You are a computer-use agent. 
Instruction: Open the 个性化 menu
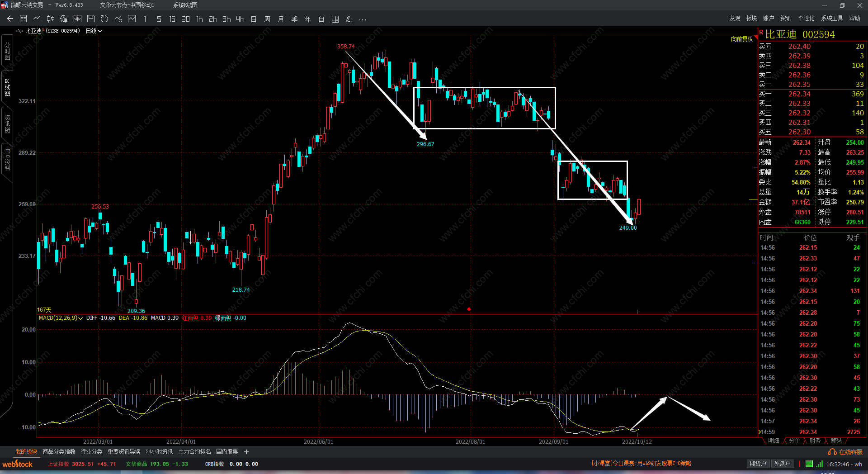(x=806, y=19)
